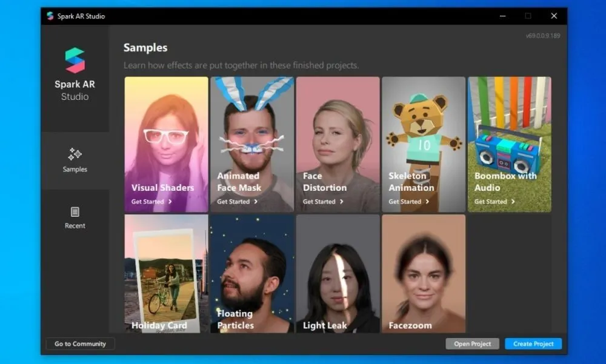Open the Samples tab in sidebar
This screenshot has height=364, width=606.
75,161
